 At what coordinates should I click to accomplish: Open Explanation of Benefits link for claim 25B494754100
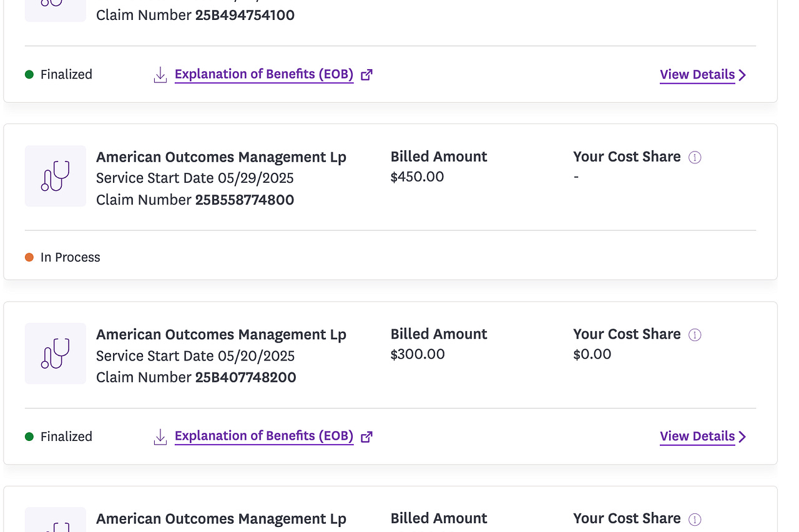click(264, 74)
